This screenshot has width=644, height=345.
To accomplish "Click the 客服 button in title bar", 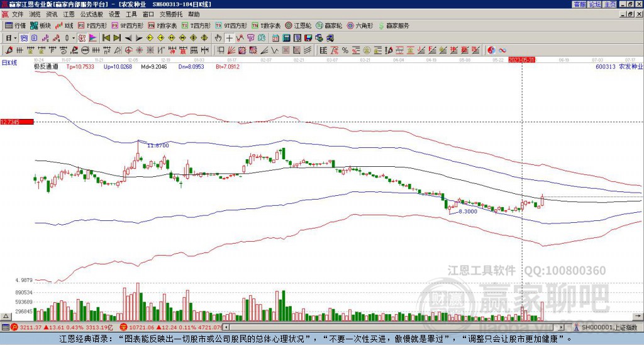I will [580, 4].
